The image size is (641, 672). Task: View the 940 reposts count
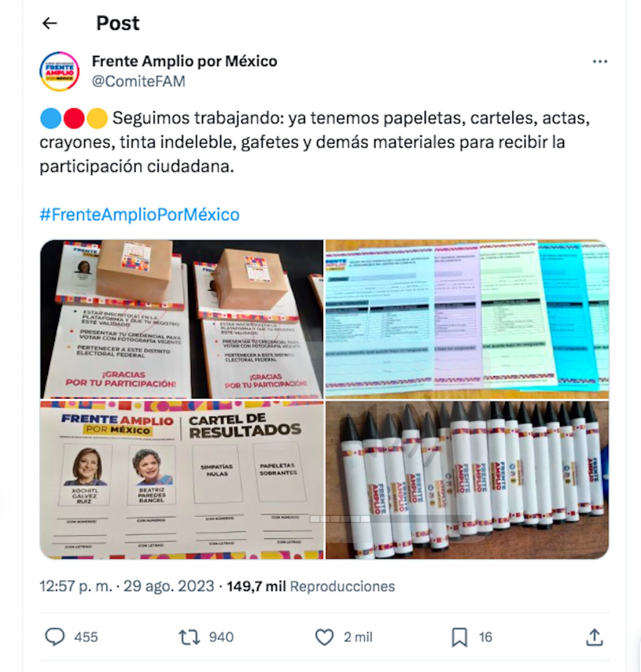click(221, 637)
